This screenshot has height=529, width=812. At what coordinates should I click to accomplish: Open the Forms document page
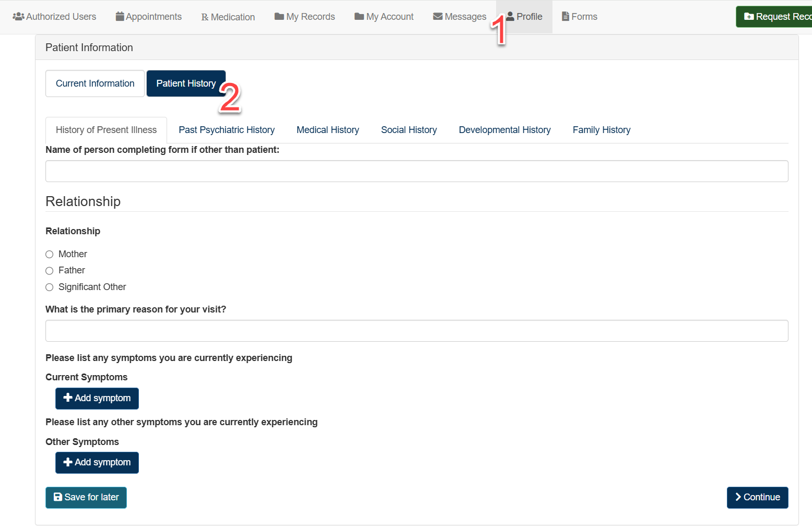(579, 17)
